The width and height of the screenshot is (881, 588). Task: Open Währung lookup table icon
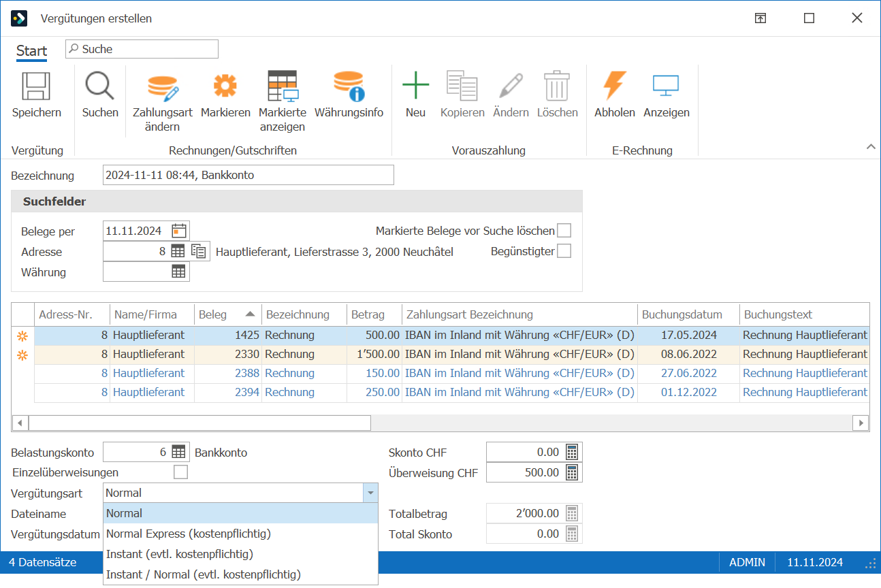[x=178, y=272]
